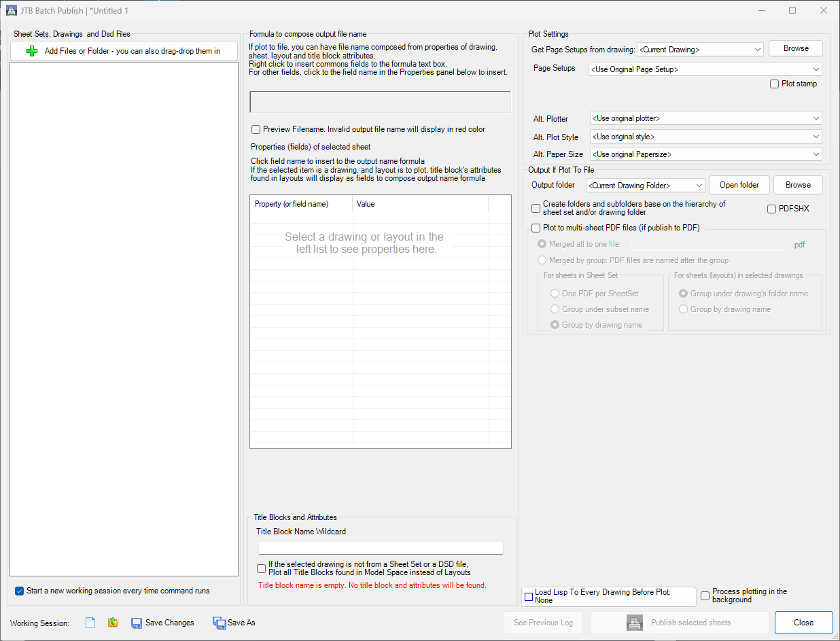The height and width of the screenshot is (641, 840).
Task: Select Merged by group radio option
Action: click(542, 260)
